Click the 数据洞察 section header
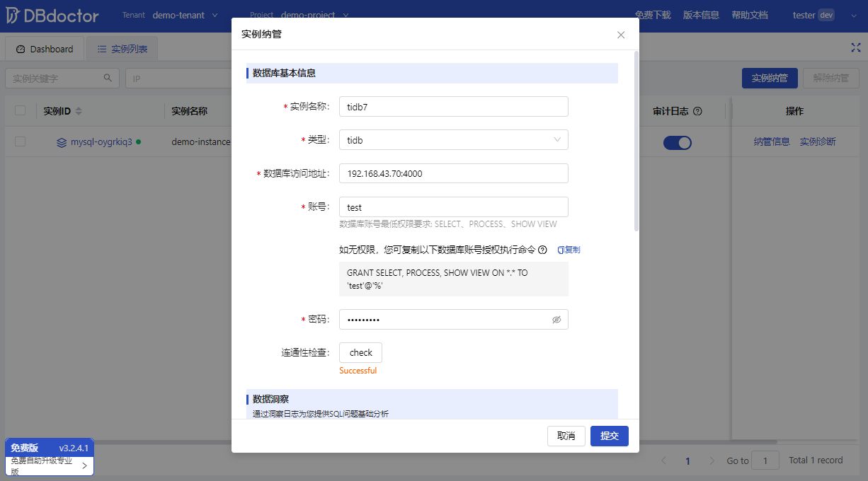 [x=432, y=404]
